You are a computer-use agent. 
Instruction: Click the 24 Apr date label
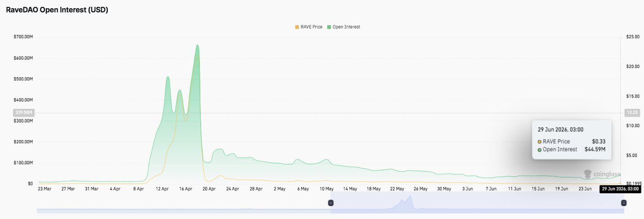click(x=232, y=189)
